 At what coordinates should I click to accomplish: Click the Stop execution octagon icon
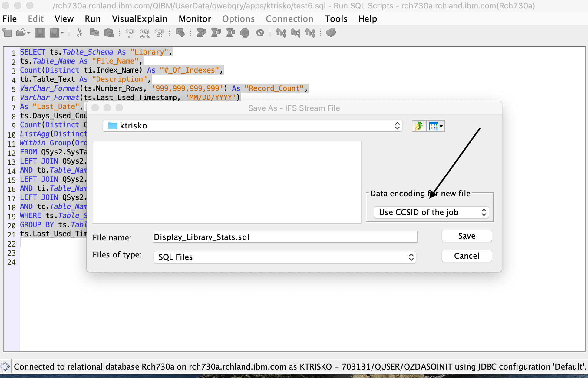245,32
